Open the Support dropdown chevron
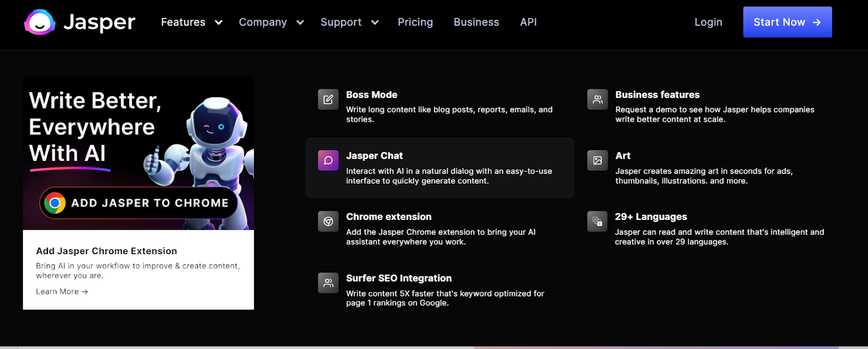The image size is (868, 349). coord(375,22)
